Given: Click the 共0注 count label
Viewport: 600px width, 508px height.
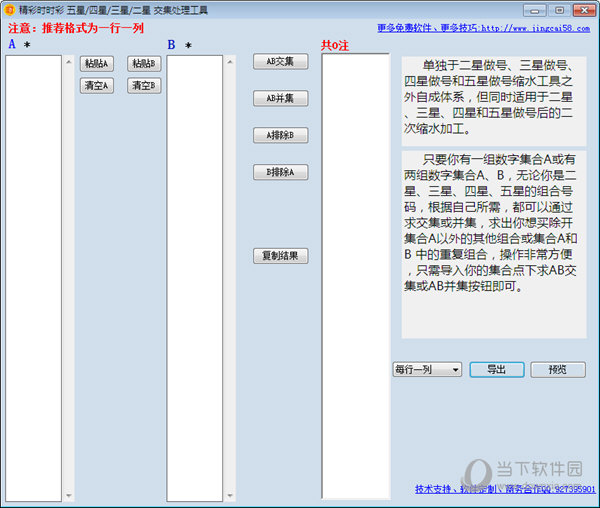Looking at the screenshot, I should (335, 46).
